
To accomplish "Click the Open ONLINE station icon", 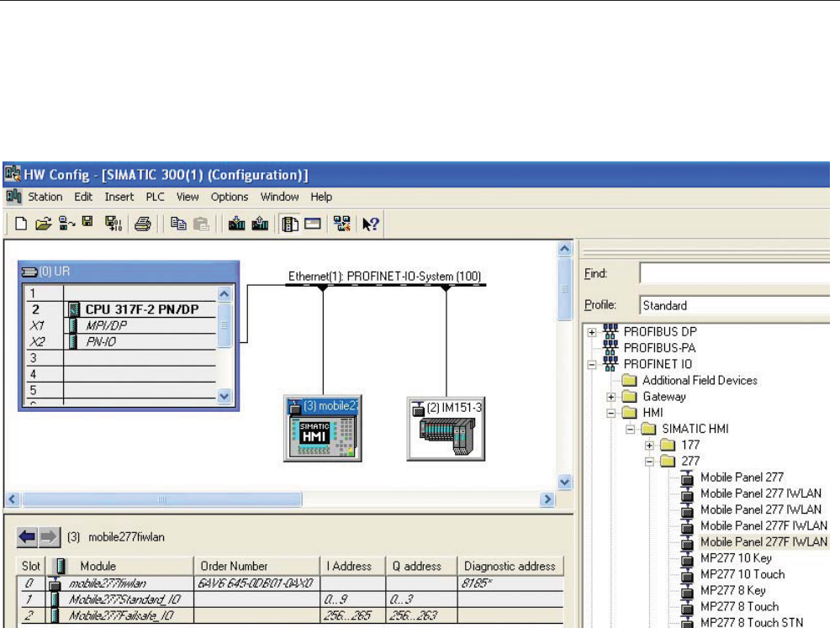I will [66, 224].
